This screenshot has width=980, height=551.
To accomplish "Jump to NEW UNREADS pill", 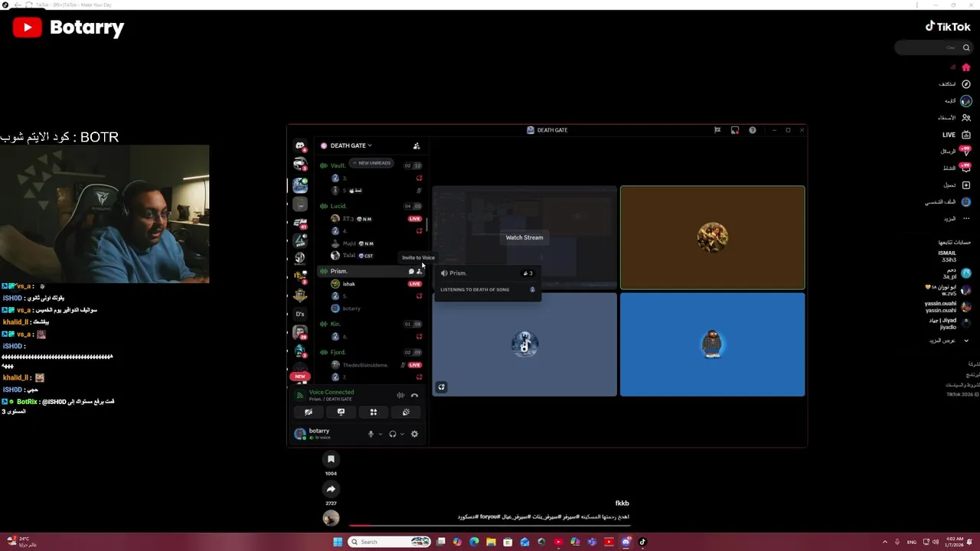I will click(371, 163).
